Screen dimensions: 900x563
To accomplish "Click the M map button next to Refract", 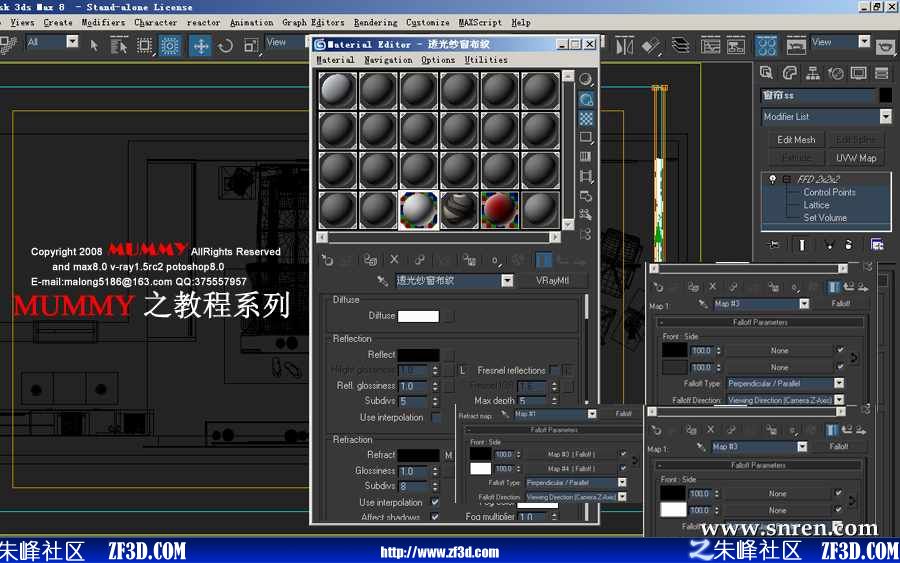I will pos(449,455).
